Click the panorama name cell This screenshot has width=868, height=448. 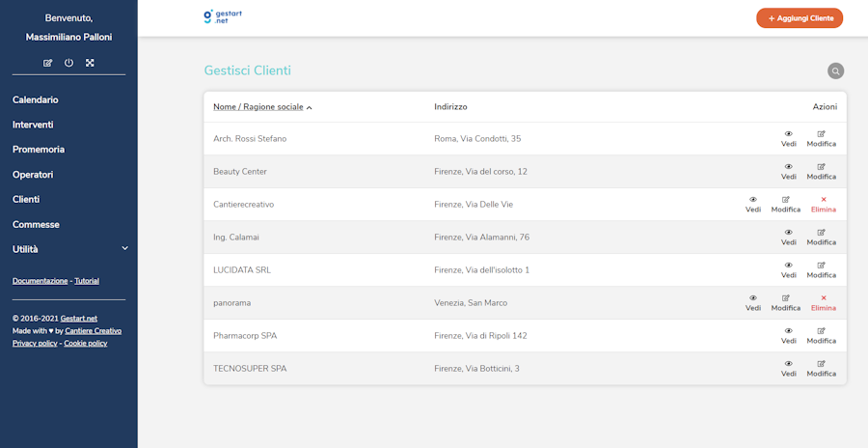point(231,303)
